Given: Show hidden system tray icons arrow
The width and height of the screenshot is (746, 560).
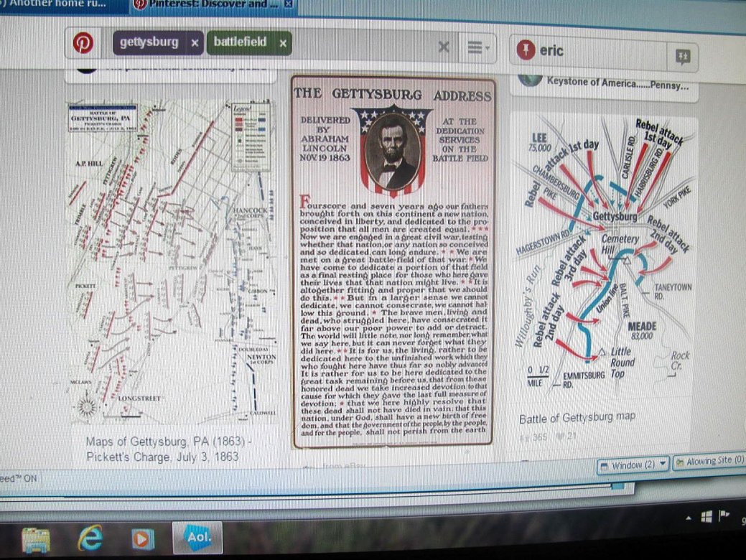Looking at the screenshot, I should tap(689, 518).
